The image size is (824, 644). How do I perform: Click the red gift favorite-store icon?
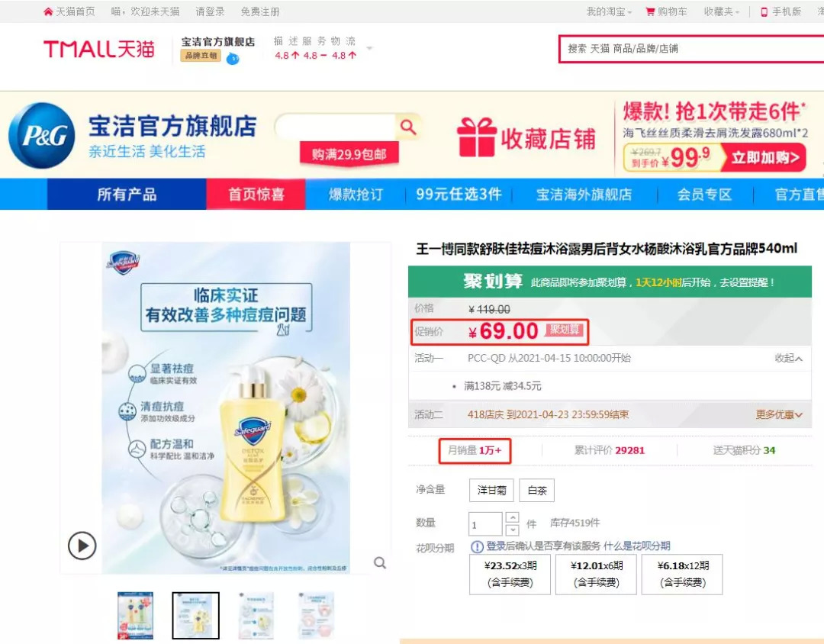tap(476, 138)
